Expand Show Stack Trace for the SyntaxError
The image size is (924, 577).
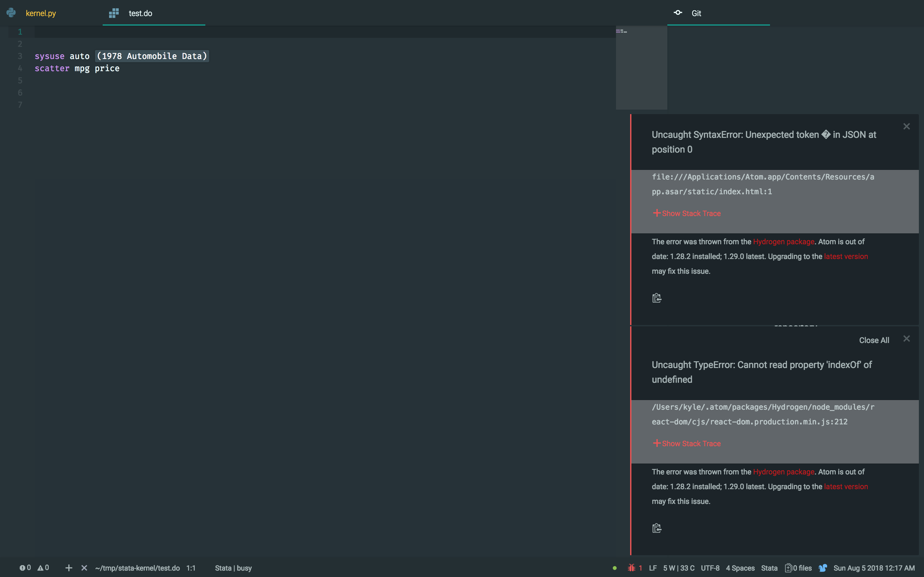(x=686, y=213)
